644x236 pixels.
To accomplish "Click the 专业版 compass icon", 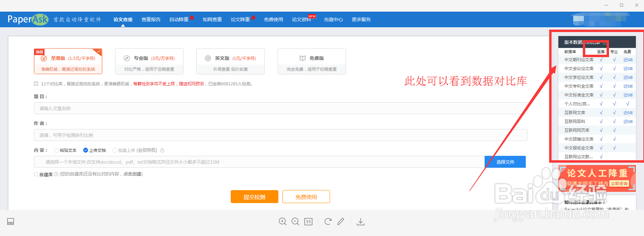I will coord(127,58).
